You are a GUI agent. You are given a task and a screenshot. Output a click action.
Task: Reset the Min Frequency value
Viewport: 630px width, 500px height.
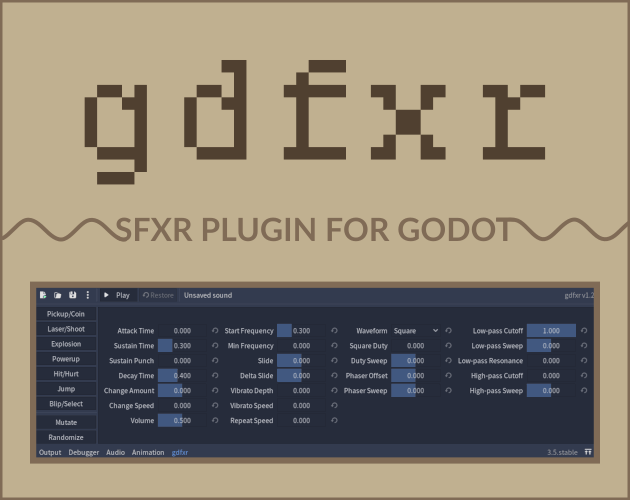point(334,346)
